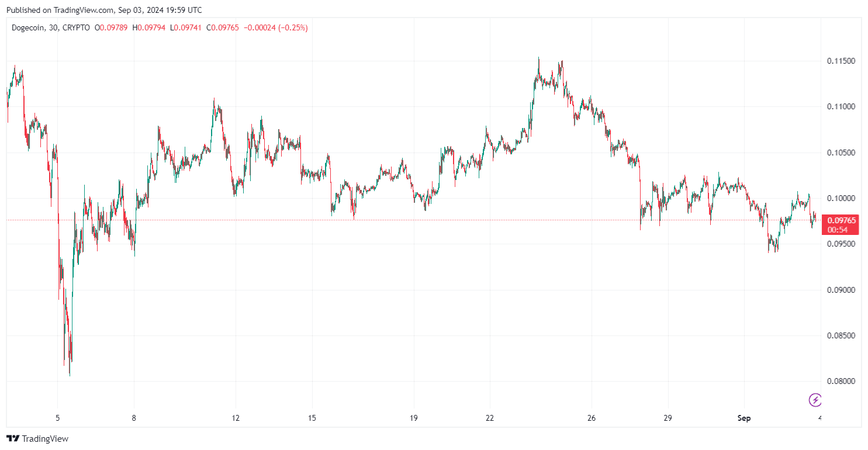Click the 0.11500 price axis label

coord(841,61)
